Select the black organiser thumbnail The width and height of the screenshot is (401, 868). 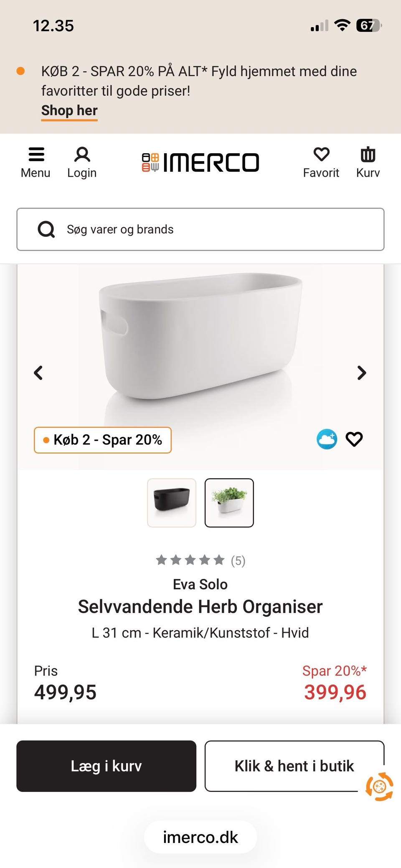[171, 503]
